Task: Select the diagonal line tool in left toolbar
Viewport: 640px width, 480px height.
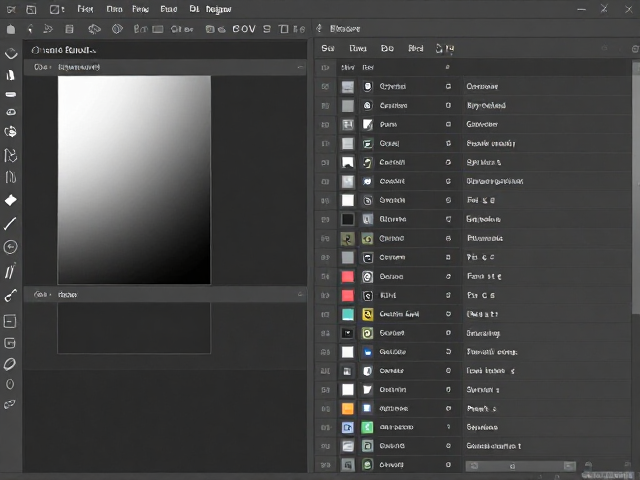Action: tap(10, 224)
